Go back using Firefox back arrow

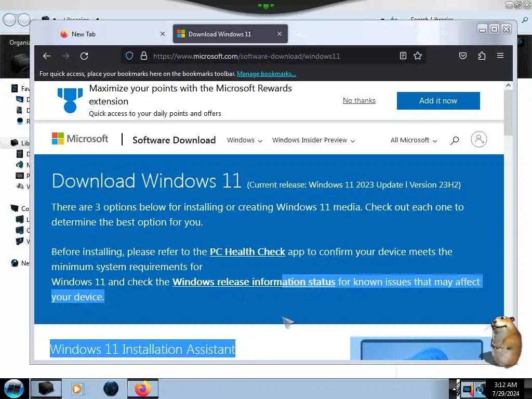click(47, 56)
